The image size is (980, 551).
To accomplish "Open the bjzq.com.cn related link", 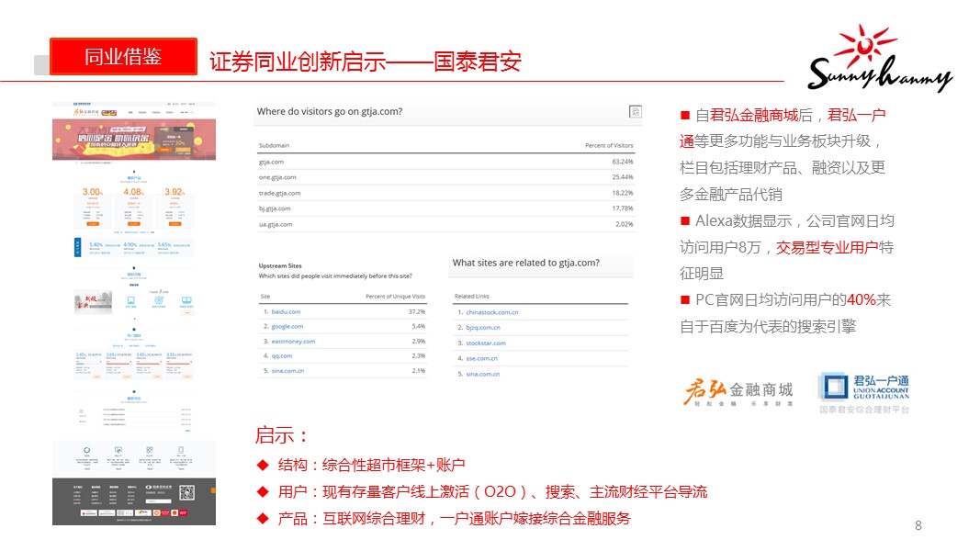I will (482, 327).
